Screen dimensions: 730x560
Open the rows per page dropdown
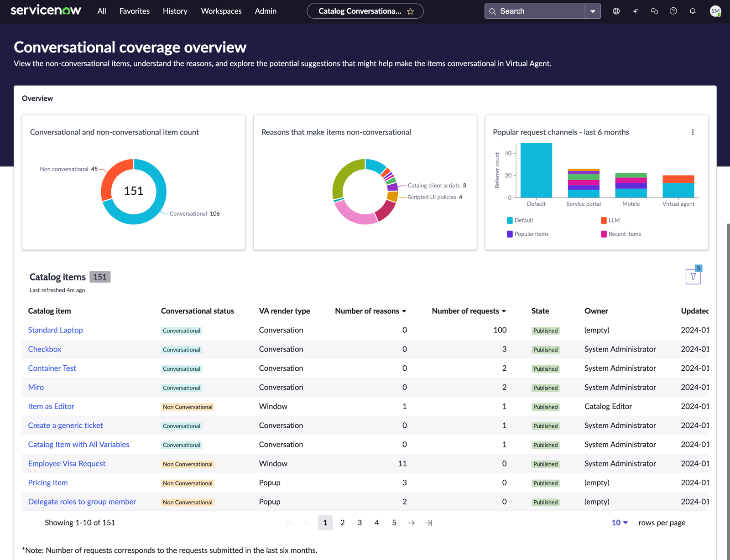tap(620, 523)
